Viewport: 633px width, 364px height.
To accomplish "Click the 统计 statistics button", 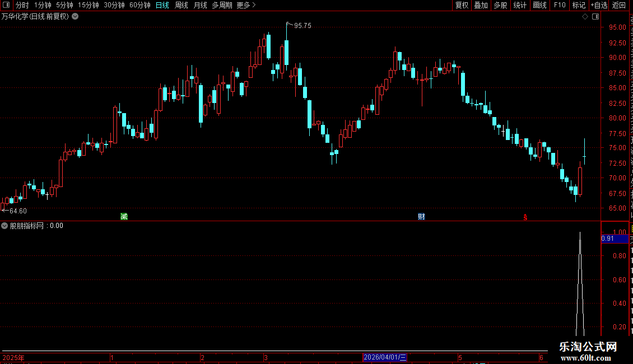I will point(519,5).
